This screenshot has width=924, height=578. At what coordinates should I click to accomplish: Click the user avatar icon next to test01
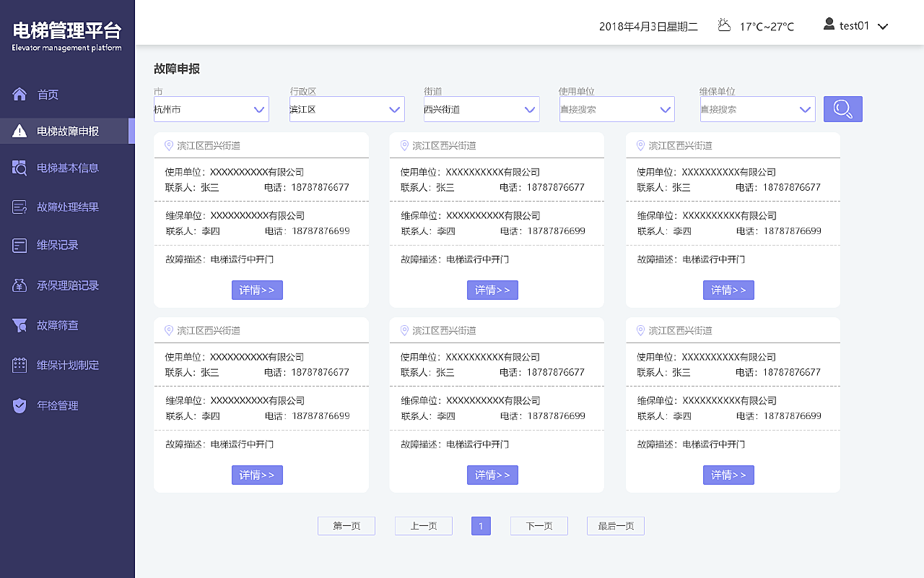(829, 24)
